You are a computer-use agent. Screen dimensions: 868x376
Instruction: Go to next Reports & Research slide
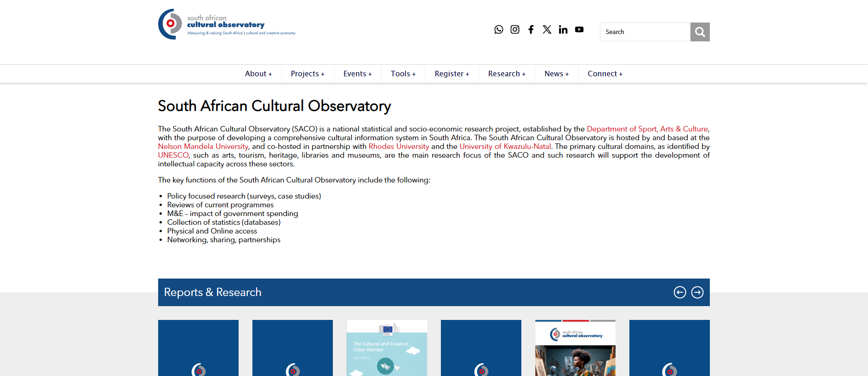(697, 292)
